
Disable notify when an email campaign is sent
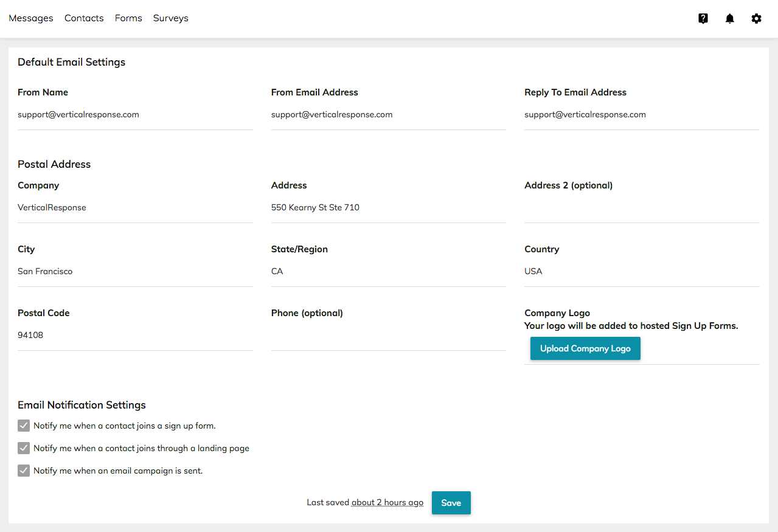pyautogui.click(x=24, y=471)
